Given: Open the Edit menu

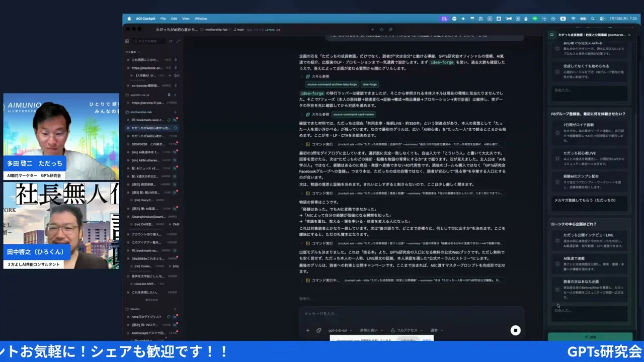Looking at the screenshot, I should click(x=174, y=19).
